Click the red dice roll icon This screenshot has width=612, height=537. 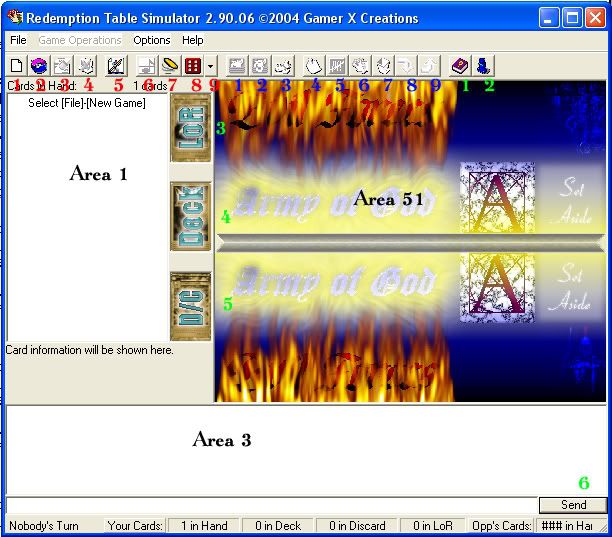pyautogui.click(x=191, y=66)
